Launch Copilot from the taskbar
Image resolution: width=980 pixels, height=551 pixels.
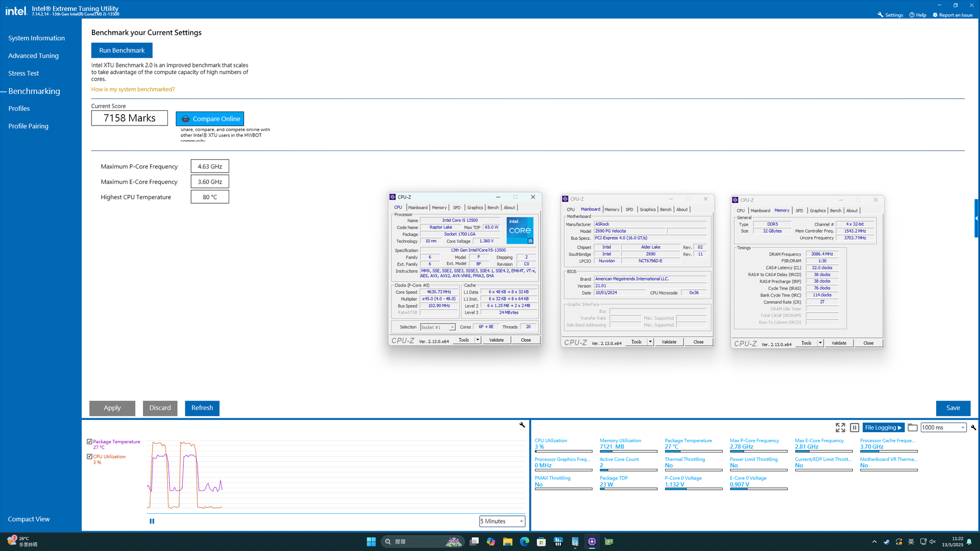491,541
